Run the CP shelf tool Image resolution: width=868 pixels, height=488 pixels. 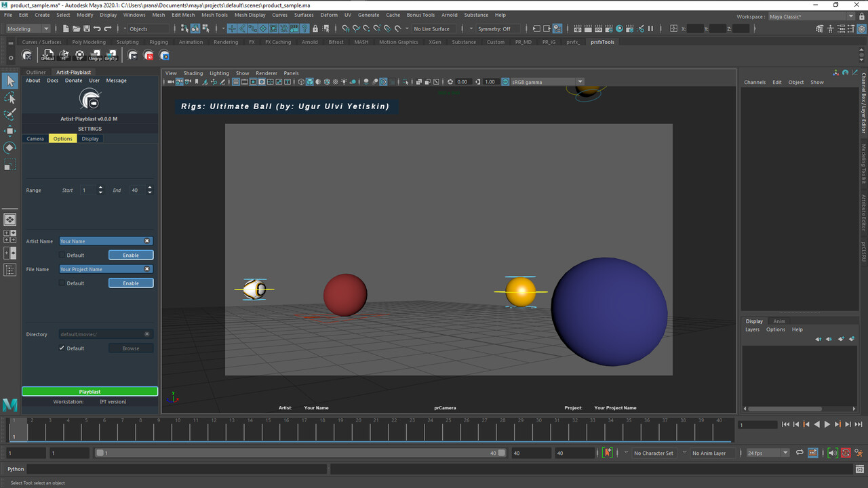[79, 56]
